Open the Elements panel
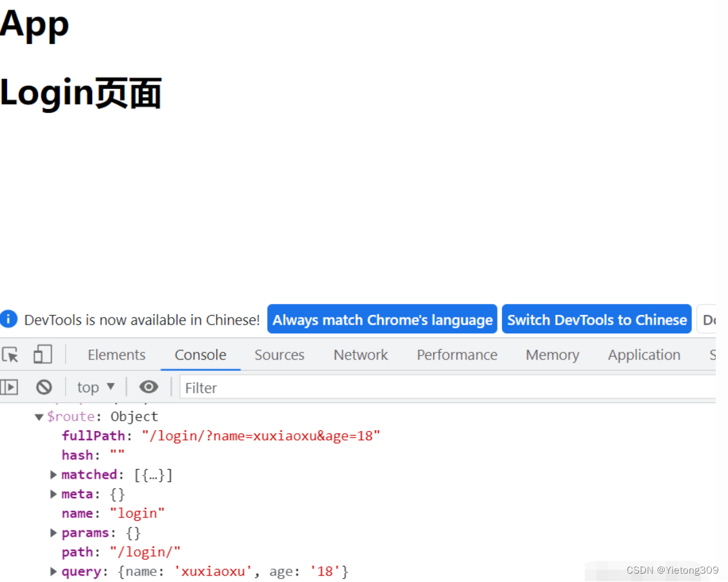Viewport: 728px width, 582px height. click(116, 354)
